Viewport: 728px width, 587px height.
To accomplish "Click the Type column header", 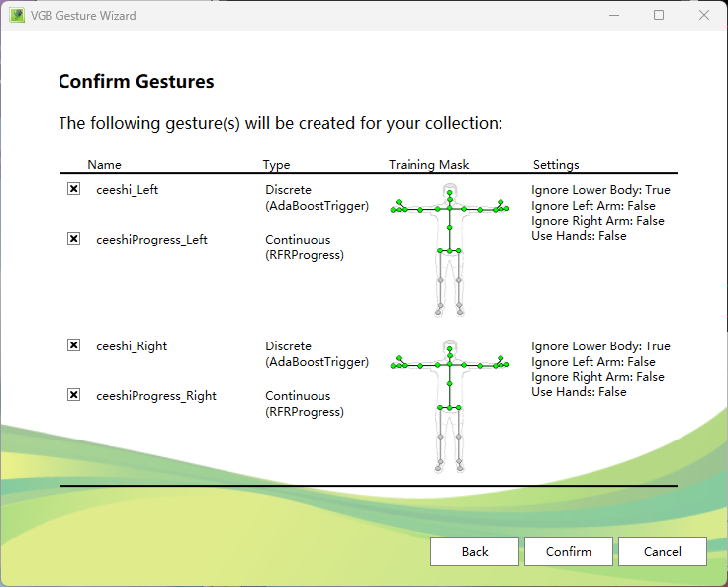I will (x=276, y=165).
